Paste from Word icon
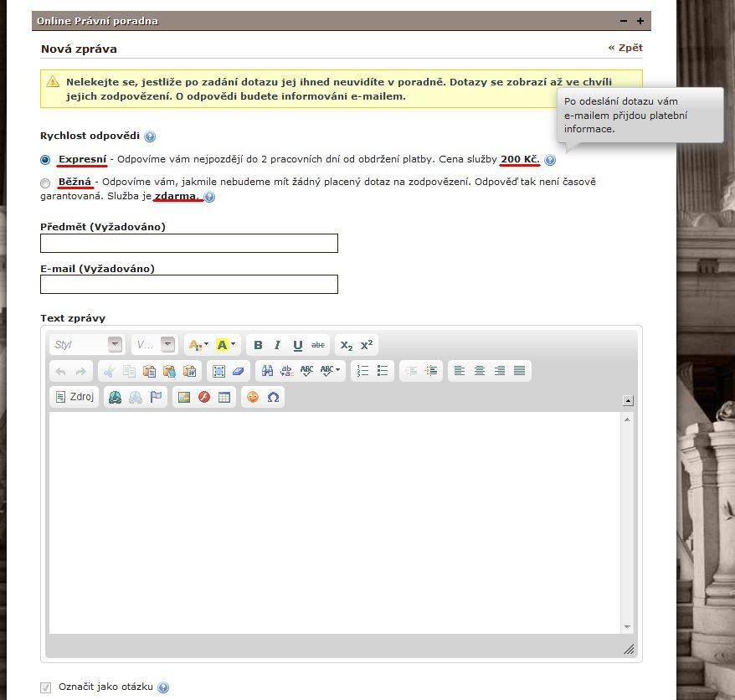This screenshot has height=700, width=735. tap(189, 371)
